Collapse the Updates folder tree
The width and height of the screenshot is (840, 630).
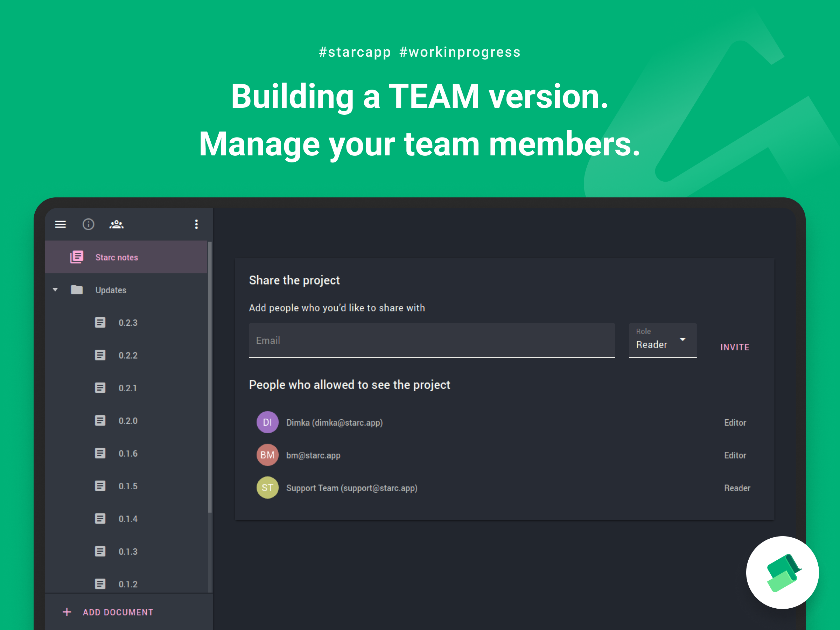tap(55, 290)
